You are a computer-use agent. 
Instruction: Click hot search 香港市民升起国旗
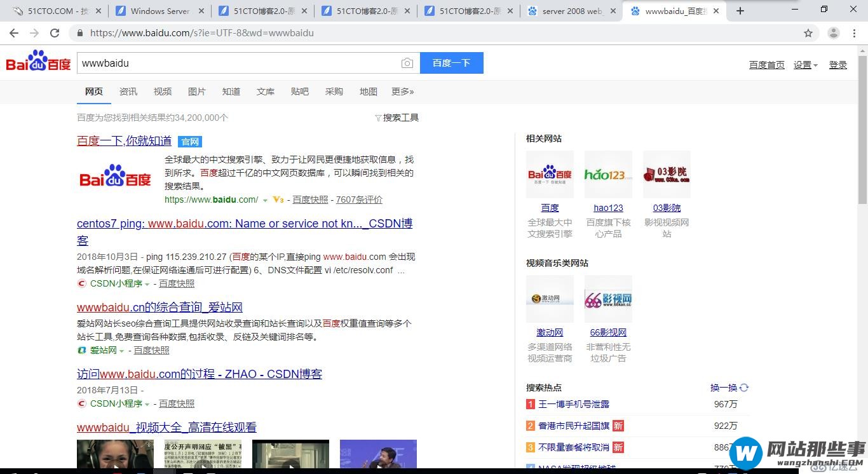pyautogui.click(x=574, y=426)
